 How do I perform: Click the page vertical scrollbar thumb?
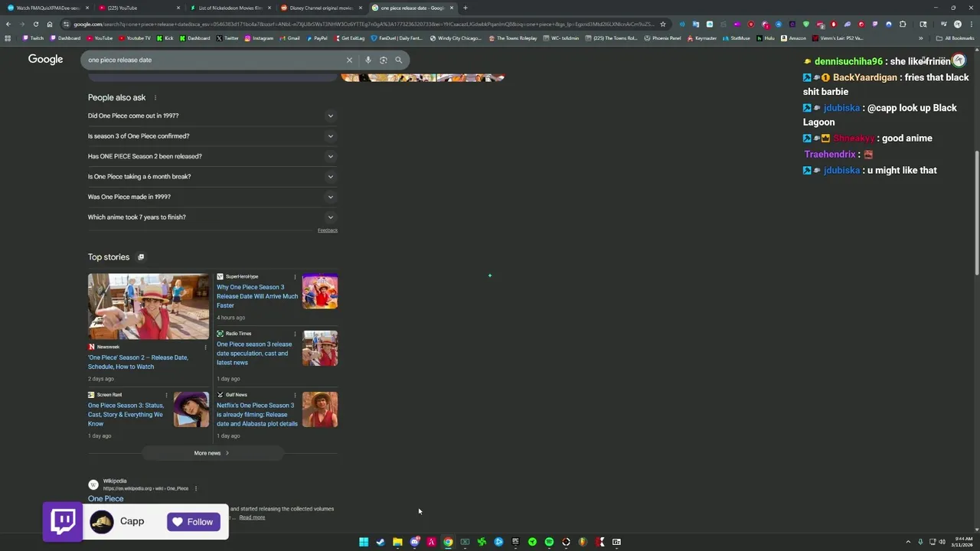pyautogui.click(x=976, y=211)
